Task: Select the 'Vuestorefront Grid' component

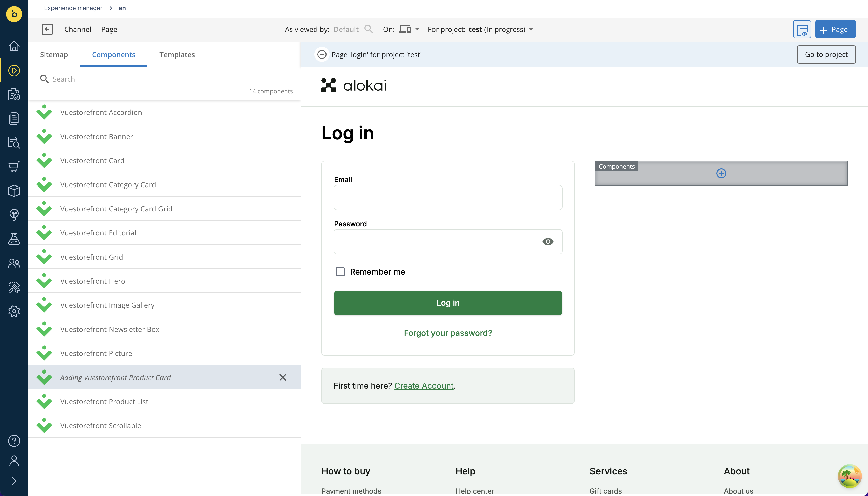Action: [165, 257]
